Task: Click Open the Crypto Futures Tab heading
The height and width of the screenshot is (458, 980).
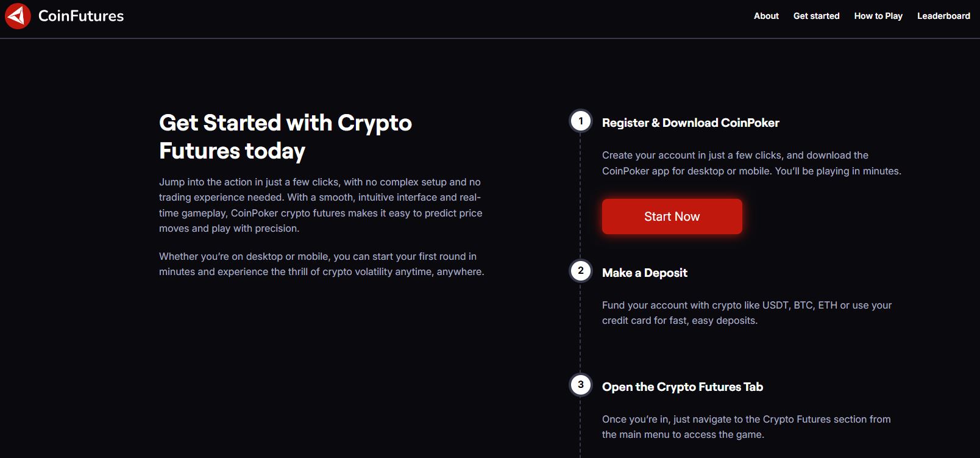Action: tap(683, 387)
